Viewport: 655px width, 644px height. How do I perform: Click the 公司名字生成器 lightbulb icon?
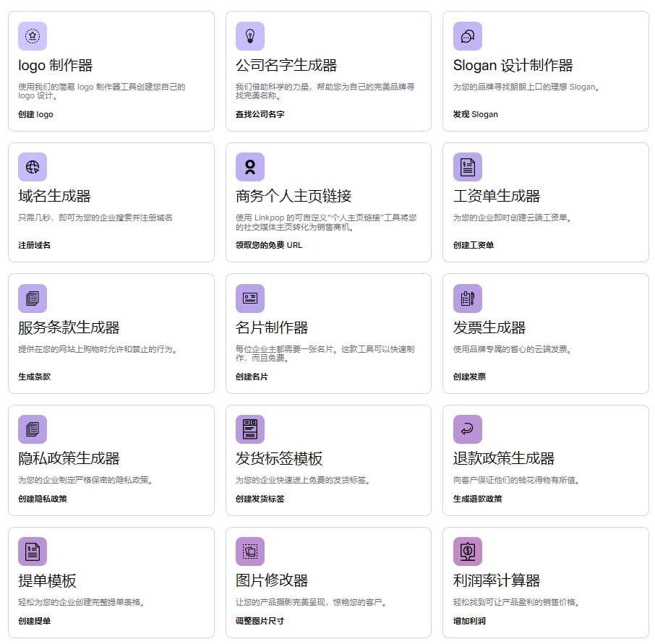click(249, 36)
